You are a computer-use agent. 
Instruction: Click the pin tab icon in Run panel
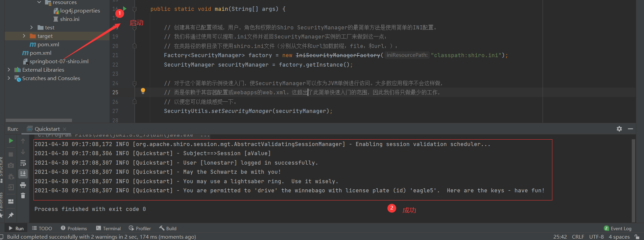11,215
